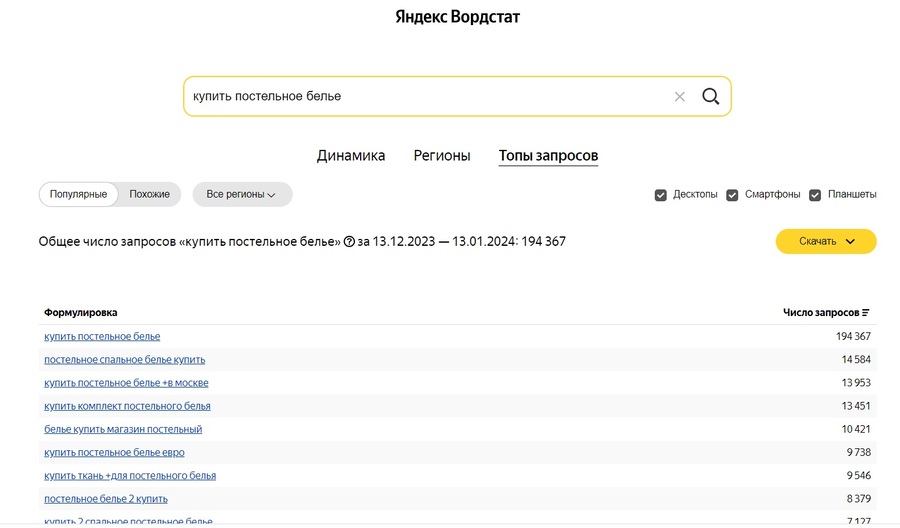Click the magnifying glass search icon

pyautogui.click(x=710, y=96)
